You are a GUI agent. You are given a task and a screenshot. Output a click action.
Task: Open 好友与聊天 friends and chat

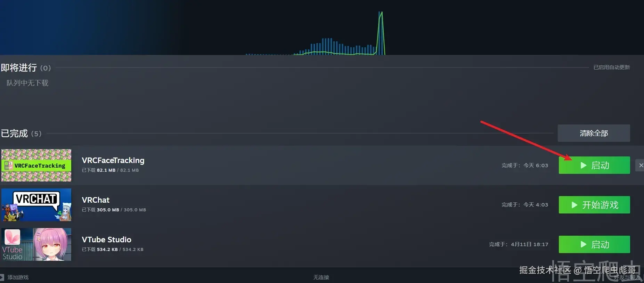tap(627, 277)
